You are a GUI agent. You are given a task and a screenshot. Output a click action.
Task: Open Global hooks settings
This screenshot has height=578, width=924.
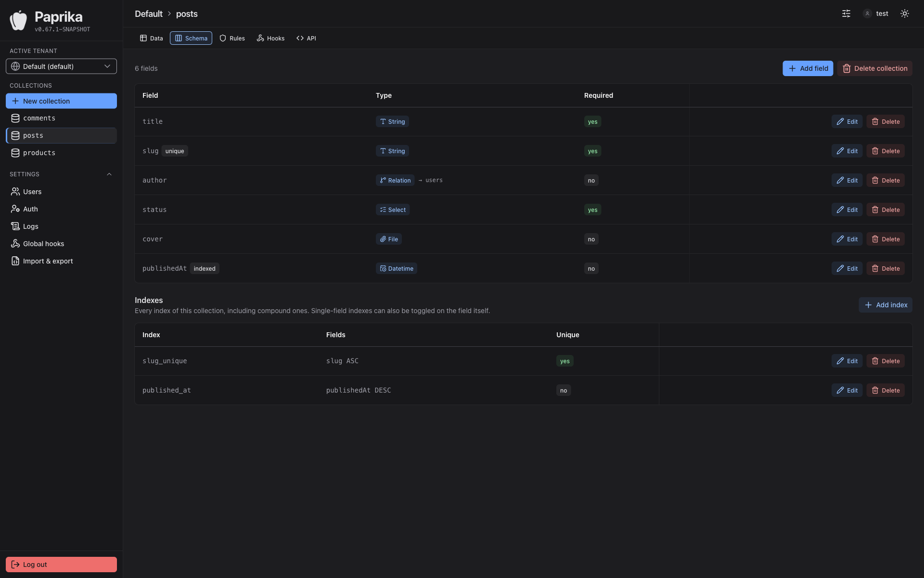click(x=61, y=244)
